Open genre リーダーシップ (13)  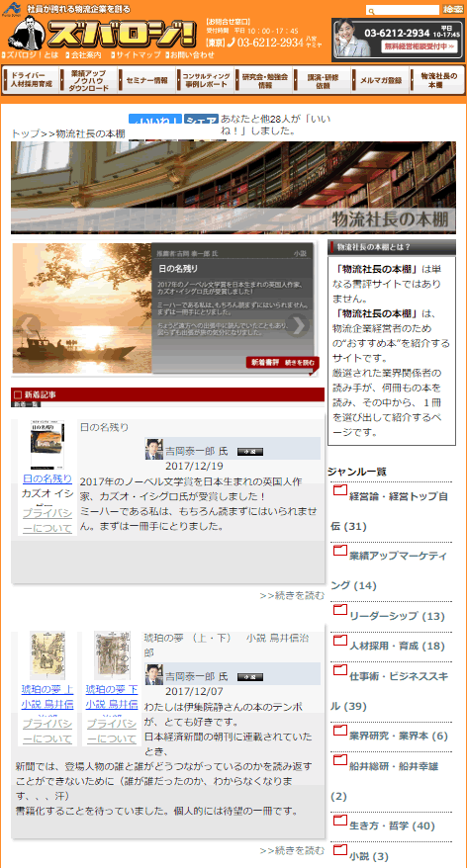[x=397, y=616]
